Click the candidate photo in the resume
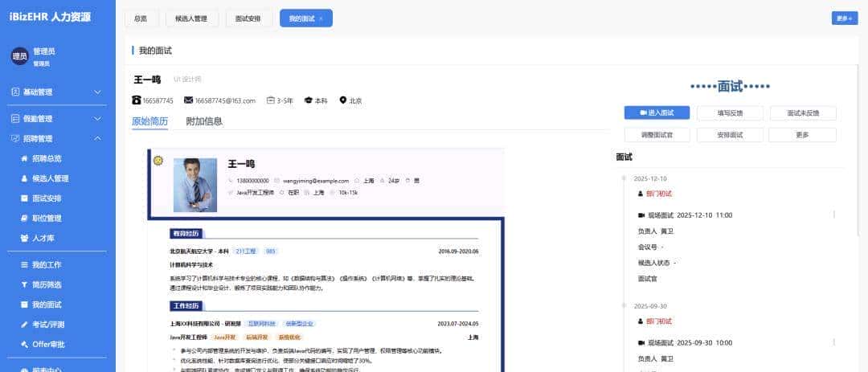The width and height of the screenshot is (868, 372). pyautogui.click(x=194, y=185)
